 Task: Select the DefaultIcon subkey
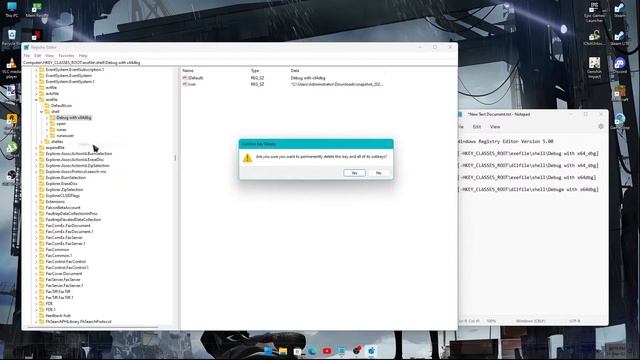61,106
